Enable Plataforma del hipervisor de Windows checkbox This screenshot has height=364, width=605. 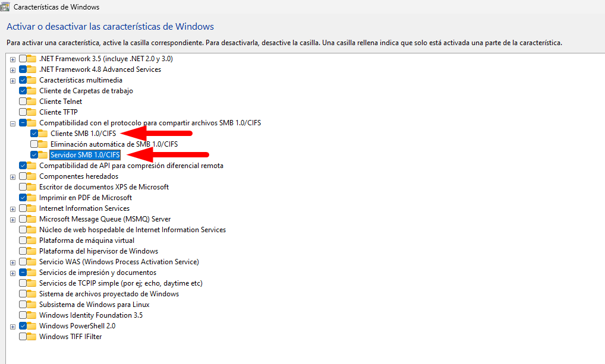tap(23, 251)
